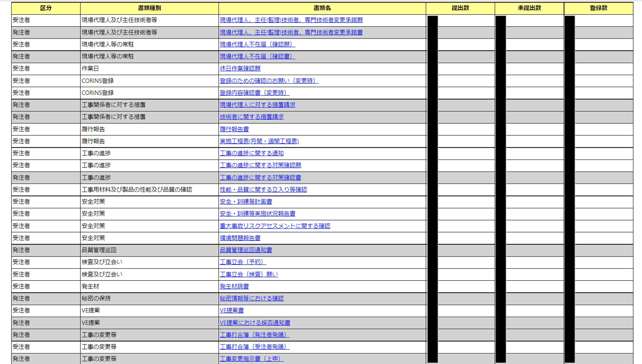Select 履行報告 cell in 履行報告書 row
The height and width of the screenshot is (364, 642).
coord(149,129)
